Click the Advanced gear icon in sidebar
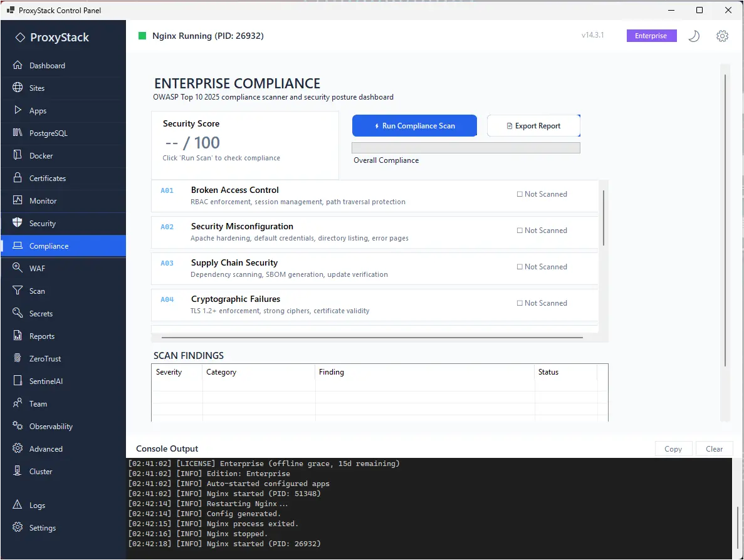Screen dimensions: 744x560 18,448
